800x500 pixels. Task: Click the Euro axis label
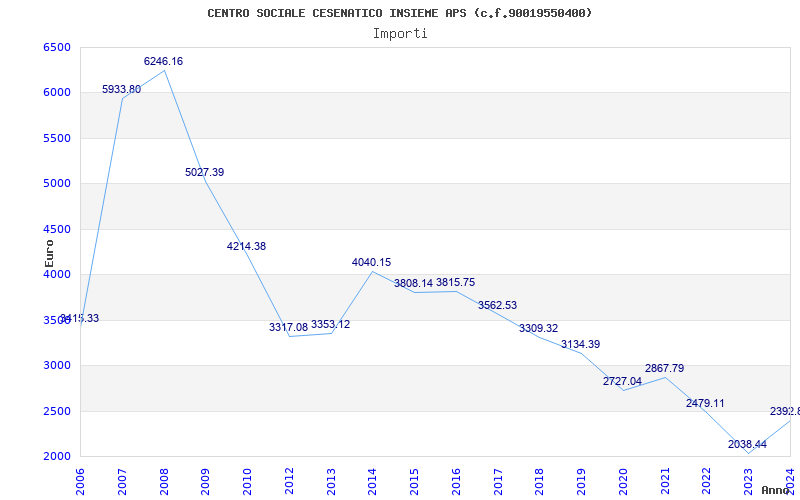(x=49, y=253)
